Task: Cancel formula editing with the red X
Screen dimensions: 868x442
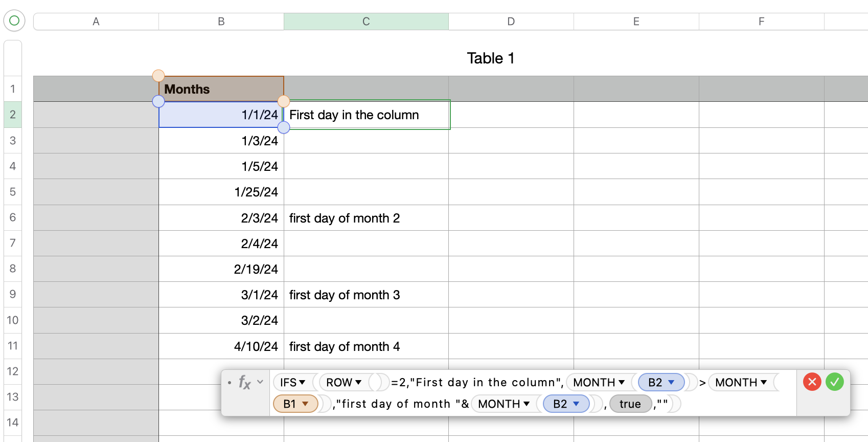Action: [x=812, y=382]
